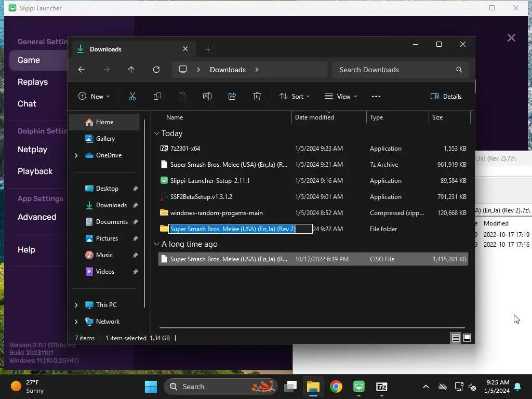
Task: Sort by the Size column header
Action: click(x=437, y=117)
